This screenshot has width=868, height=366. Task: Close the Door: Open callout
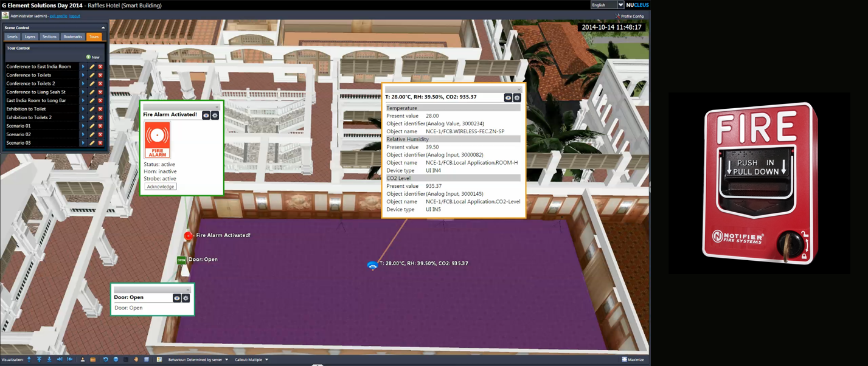point(187,290)
